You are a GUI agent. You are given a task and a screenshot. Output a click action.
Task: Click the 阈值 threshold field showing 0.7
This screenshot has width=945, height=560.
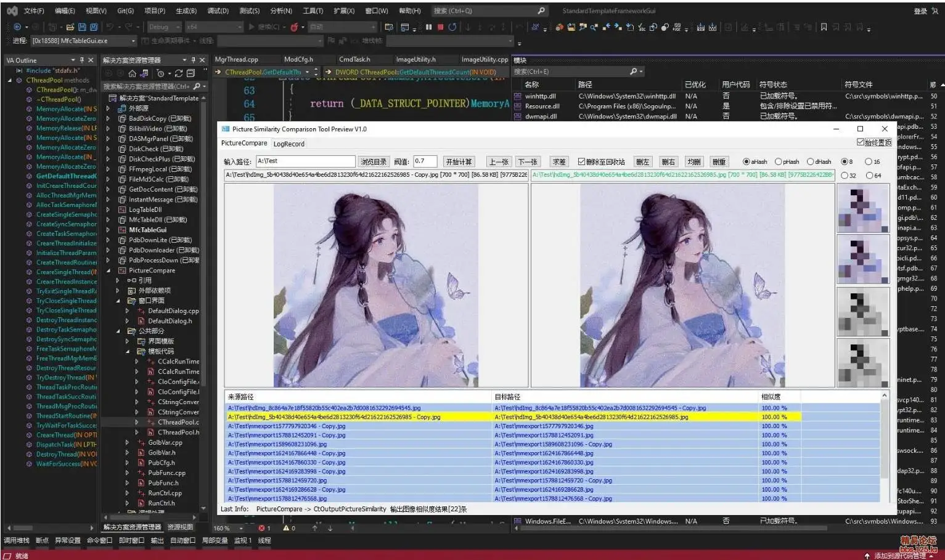425,161
